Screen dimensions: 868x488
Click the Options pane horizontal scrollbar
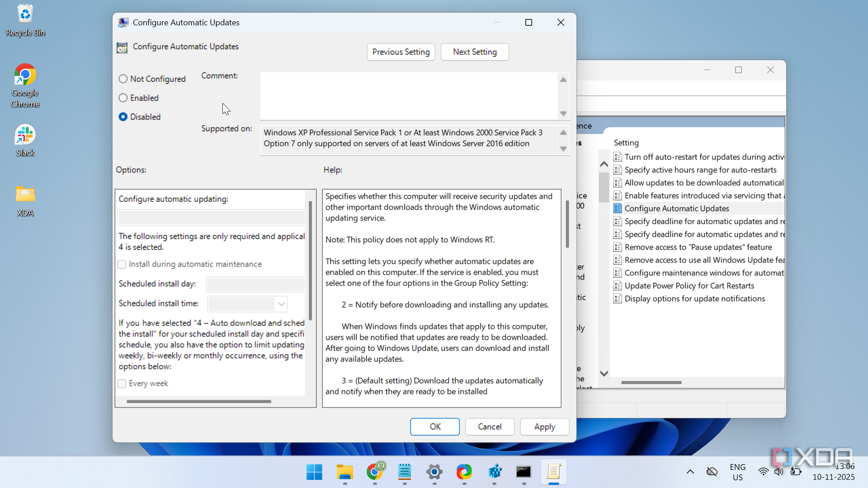(x=199, y=401)
